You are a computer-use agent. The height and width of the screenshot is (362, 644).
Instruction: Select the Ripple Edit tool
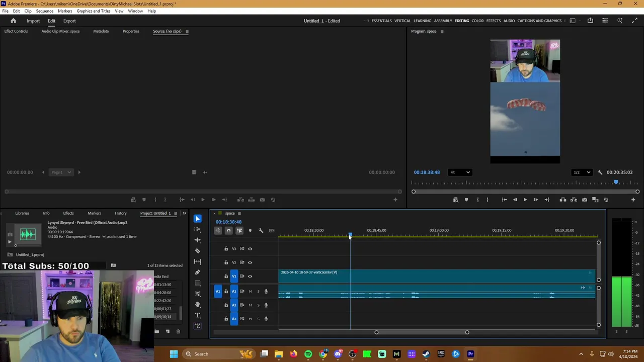point(197,240)
